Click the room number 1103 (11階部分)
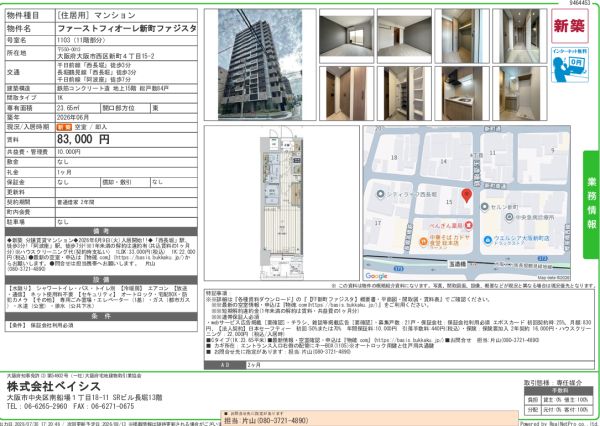600x426 pixels. click(81, 40)
